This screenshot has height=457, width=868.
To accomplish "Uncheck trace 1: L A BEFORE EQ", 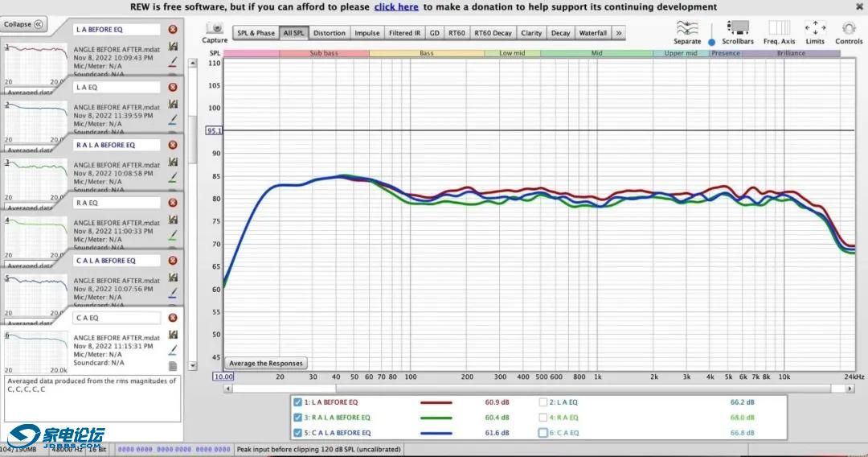I will pos(298,402).
